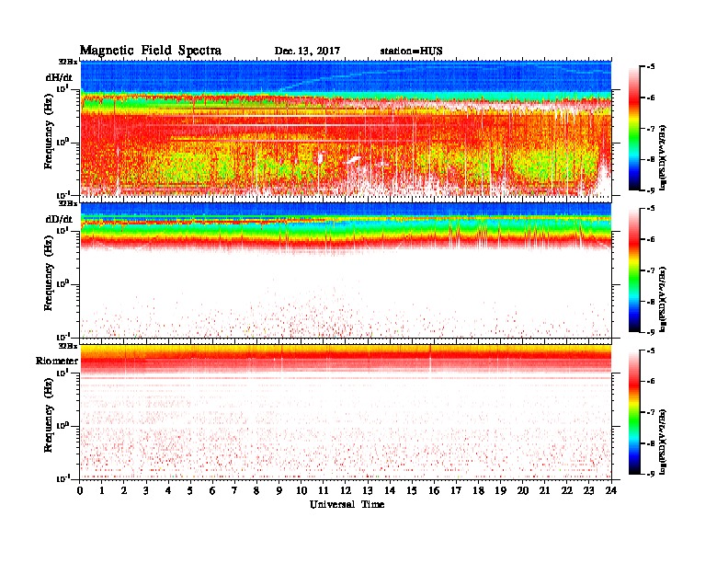Viewport: 728px width, 563px height.
Task: Click hour "19" on the Universal Time axis
Action: coord(500,490)
